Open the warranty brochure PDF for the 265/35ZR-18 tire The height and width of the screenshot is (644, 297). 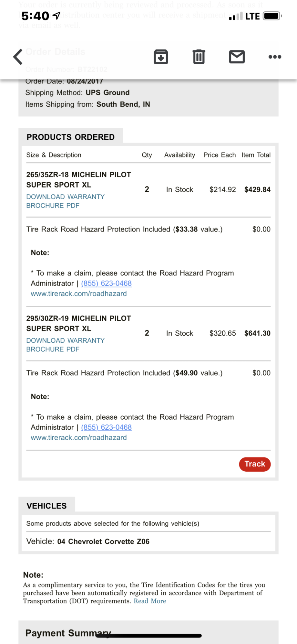click(x=66, y=201)
